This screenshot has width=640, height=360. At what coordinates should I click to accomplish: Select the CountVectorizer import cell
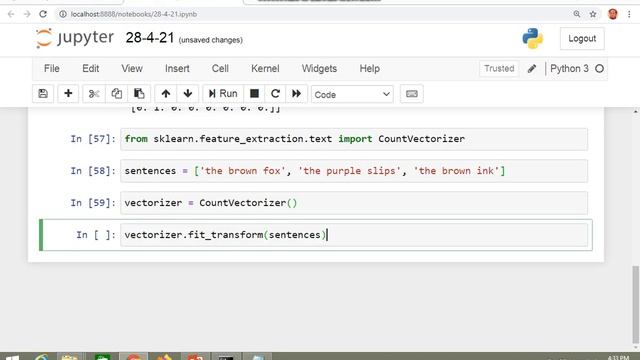click(354, 139)
